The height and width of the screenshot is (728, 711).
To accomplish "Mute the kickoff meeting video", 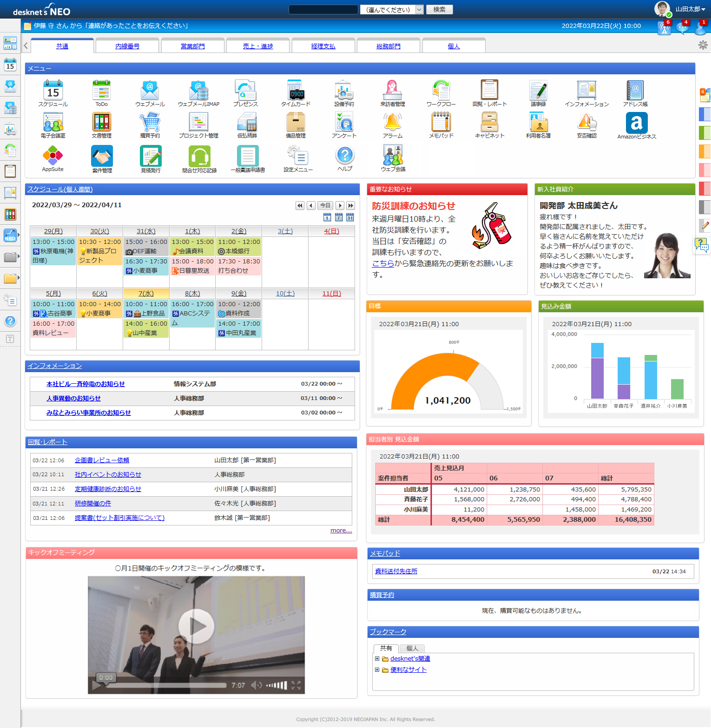I will click(257, 685).
